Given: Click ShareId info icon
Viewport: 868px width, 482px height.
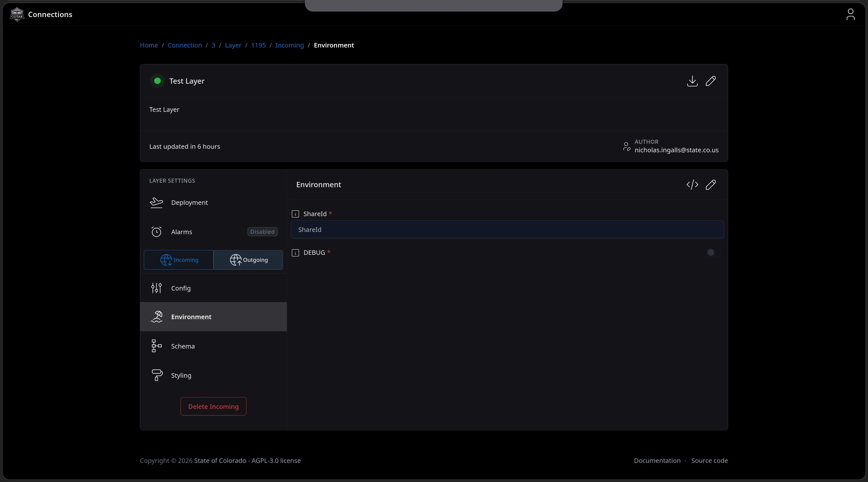Looking at the screenshot, I should (295, 214).
